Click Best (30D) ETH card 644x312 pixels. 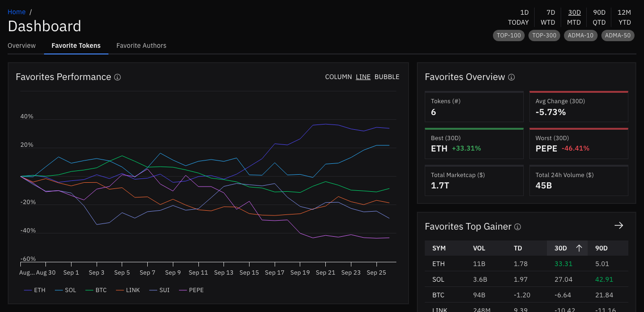click(474, 143)
